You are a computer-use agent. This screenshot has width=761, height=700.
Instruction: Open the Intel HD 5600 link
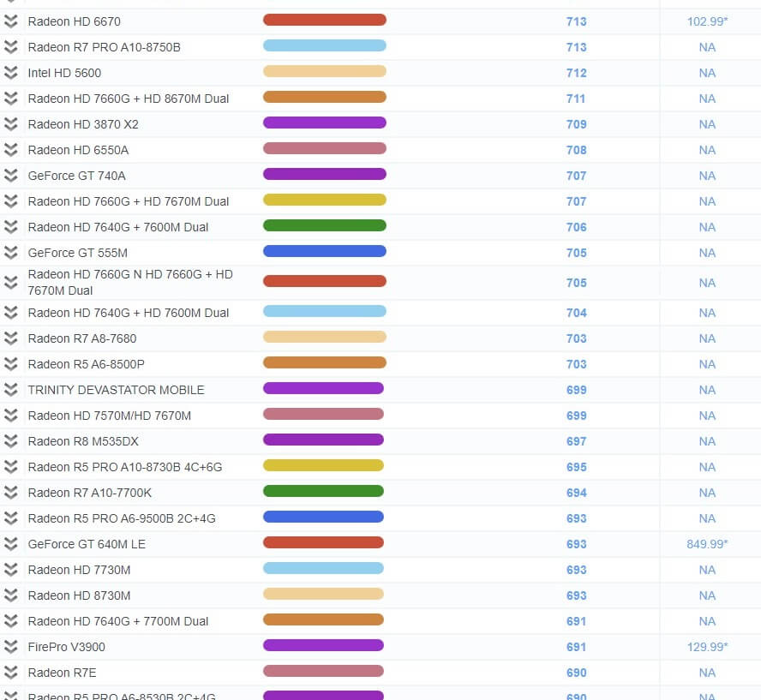(64, 73)
